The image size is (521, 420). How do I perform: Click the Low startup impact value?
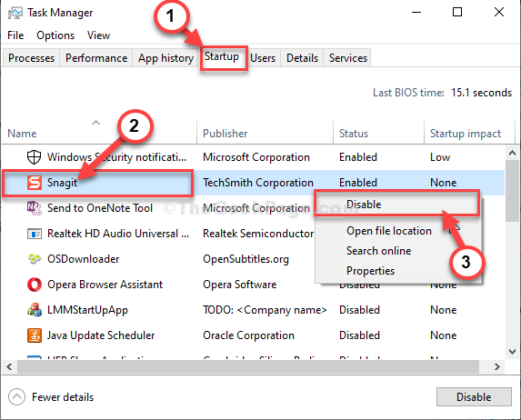[440, 157]
